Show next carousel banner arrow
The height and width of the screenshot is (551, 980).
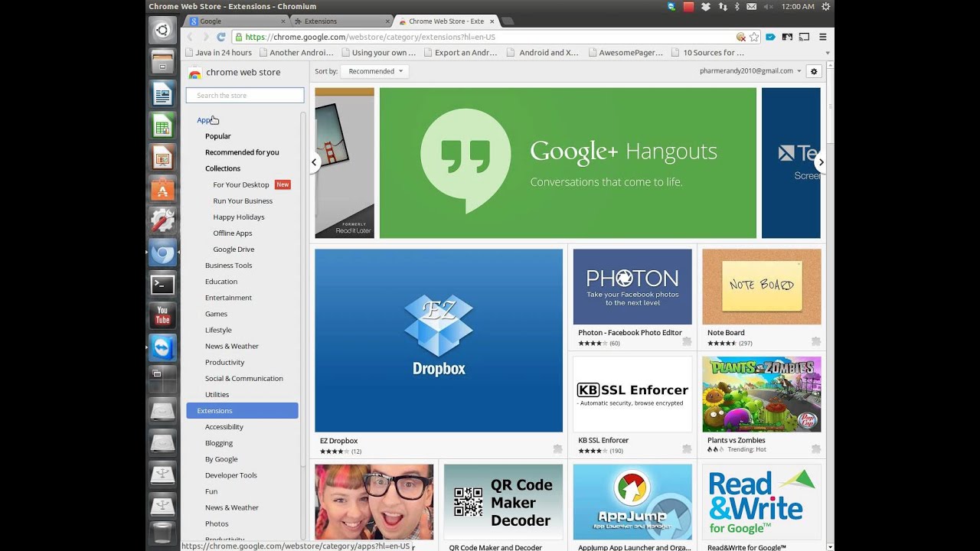tap(820, 162)
